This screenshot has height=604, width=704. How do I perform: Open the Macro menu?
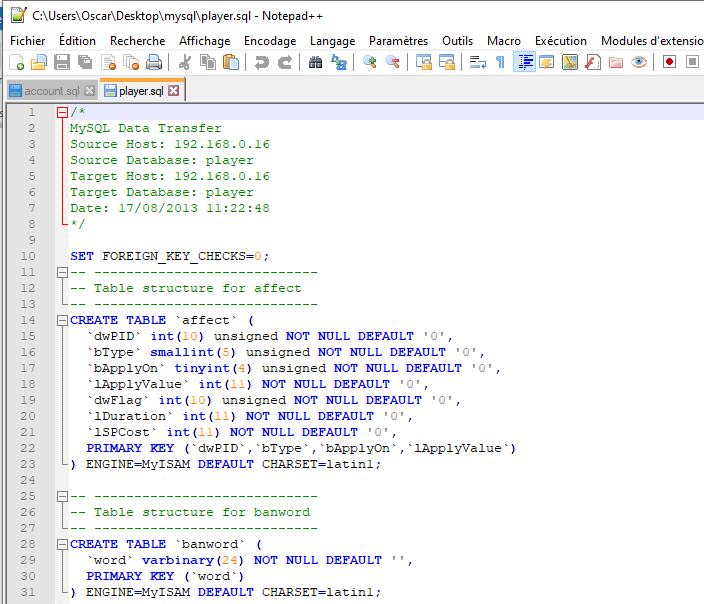pyautogui.click(x=504, y=41)
